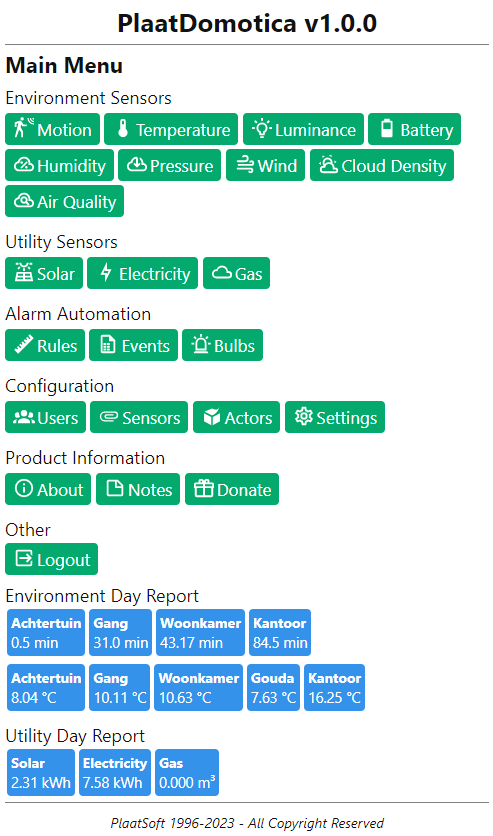Open the Cloud Density page

pyautogui.click(x=382, y=165)
